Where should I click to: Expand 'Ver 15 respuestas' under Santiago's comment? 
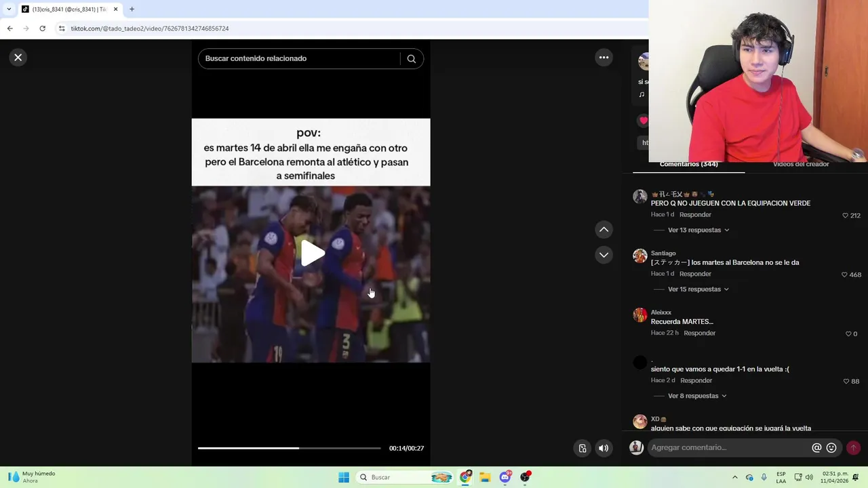[698, 289]
